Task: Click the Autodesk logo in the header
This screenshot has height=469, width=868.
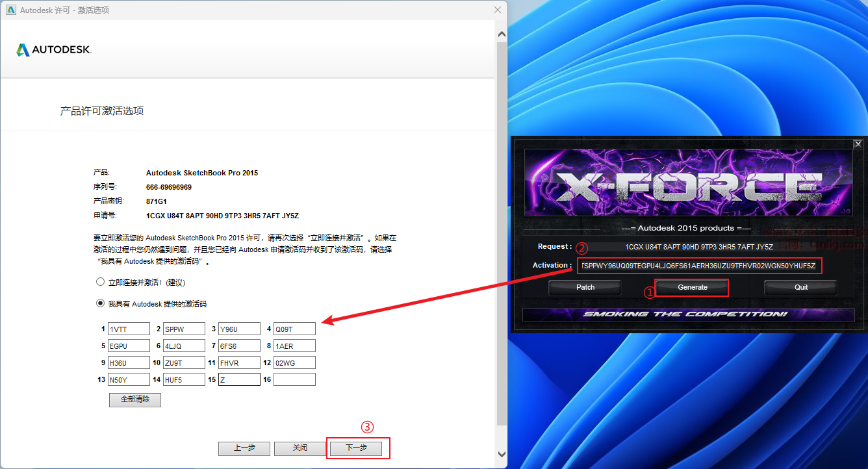Action: click(x=54, y=50)
